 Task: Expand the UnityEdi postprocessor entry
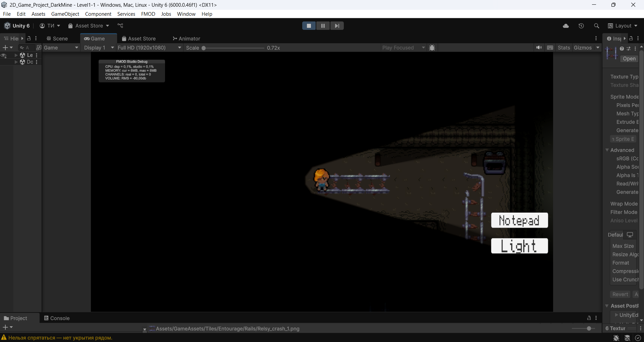coord(616,315)
